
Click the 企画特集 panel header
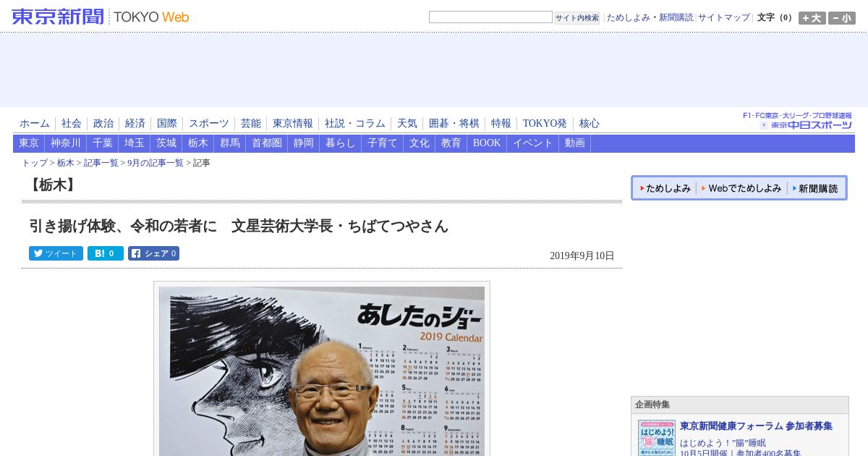[740, 405]
